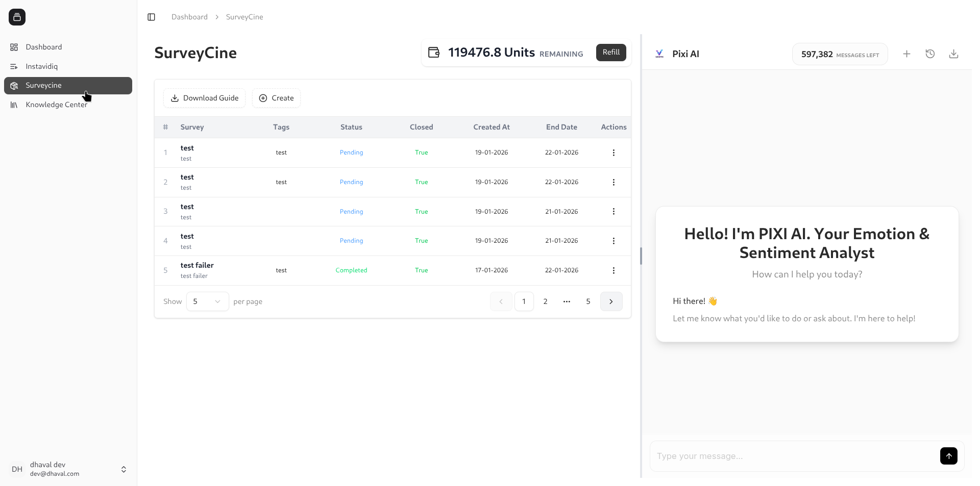Click the send message arrow button
This screenshot has height=486, width=980.
click(x=948, y=456)
